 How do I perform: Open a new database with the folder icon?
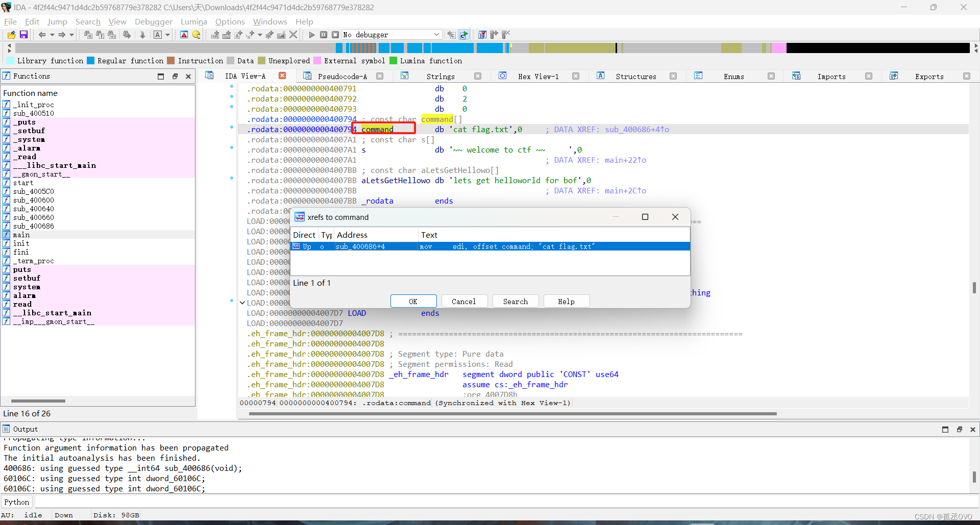11,34
